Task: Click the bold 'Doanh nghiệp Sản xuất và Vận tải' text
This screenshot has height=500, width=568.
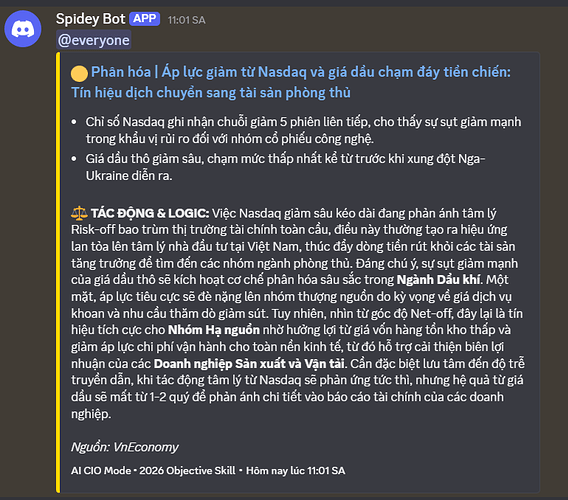Action: [x=249, y=363]
